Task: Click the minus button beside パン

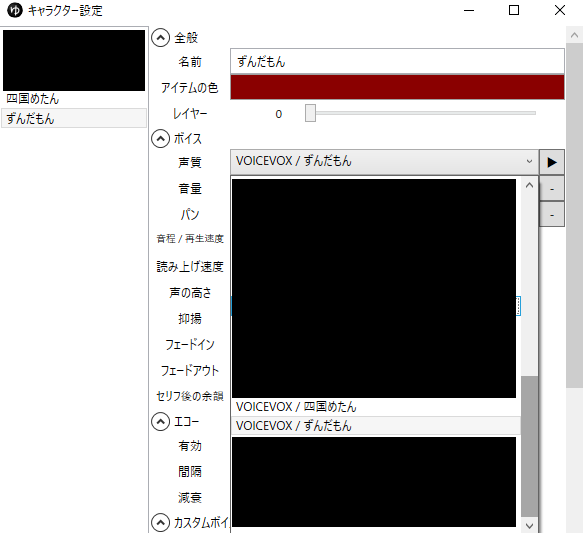Action: pyautogui.click(x=552, y=215)
